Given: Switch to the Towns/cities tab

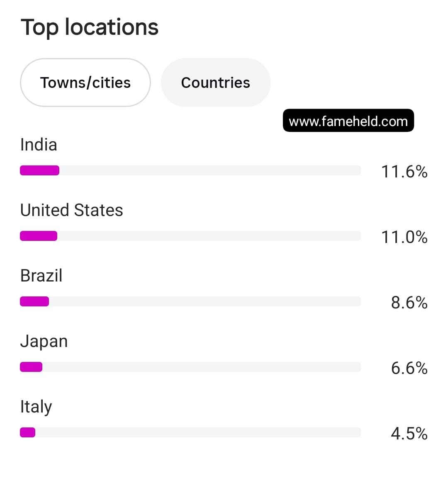Looking at the screenshot, I should 85,82.
